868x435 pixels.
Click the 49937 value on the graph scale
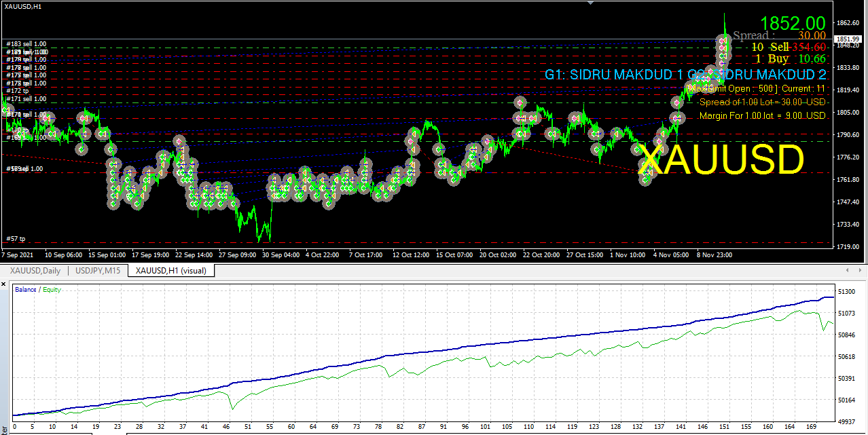coord(846,421)
